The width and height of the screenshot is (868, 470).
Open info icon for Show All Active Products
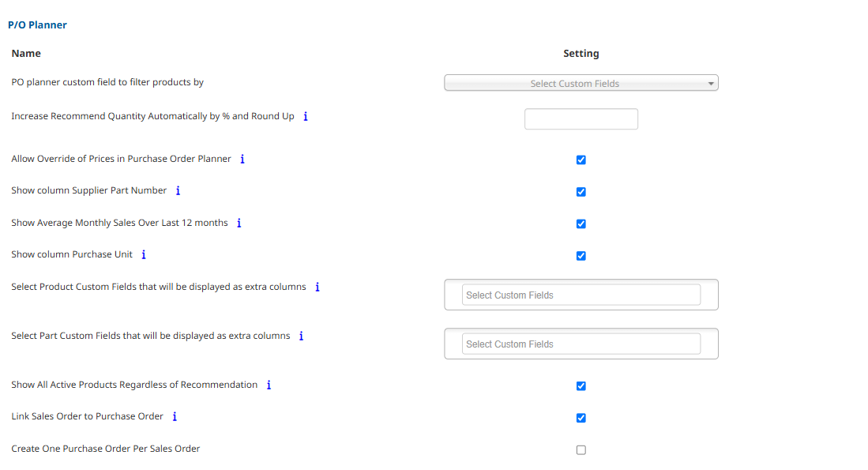269,385
